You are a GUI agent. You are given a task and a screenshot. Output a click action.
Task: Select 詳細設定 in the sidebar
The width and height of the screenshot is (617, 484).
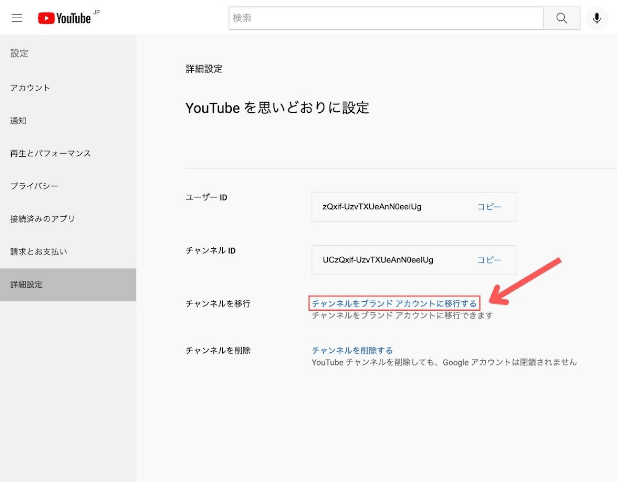(x=68, y=284)
